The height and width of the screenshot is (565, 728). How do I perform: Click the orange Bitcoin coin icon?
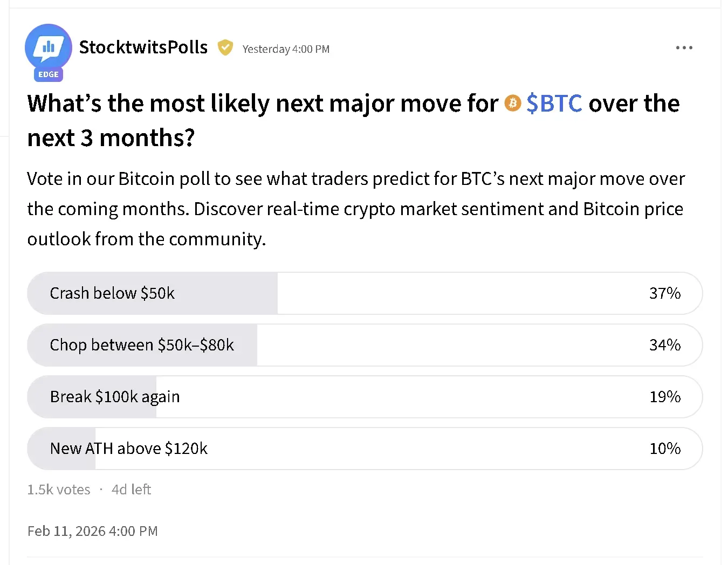512,103
